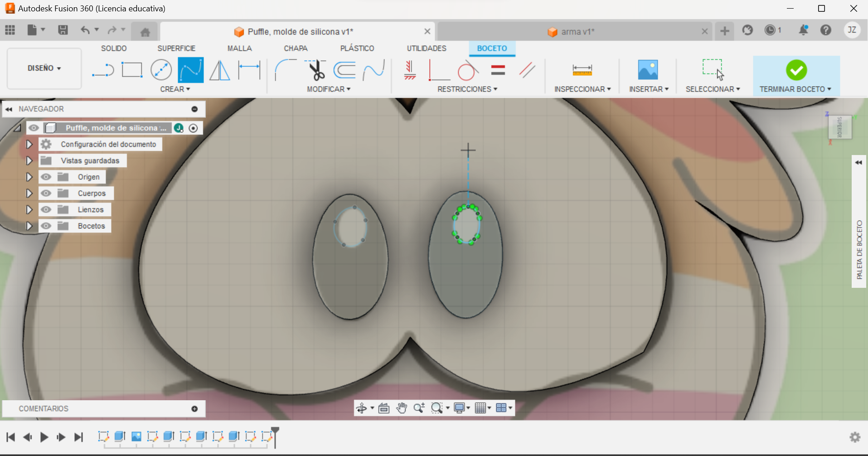Select the Fit Point Spline tool

click(x=190, y=70)
